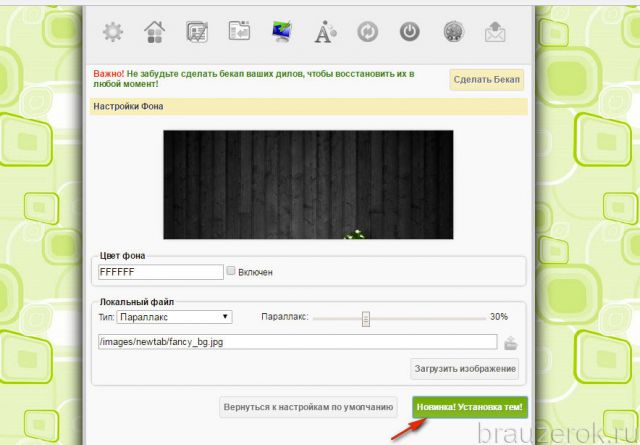Screen dimensions: 640x445
Task: Click the 'Локальный файл' group label
Action: point(137,302)
